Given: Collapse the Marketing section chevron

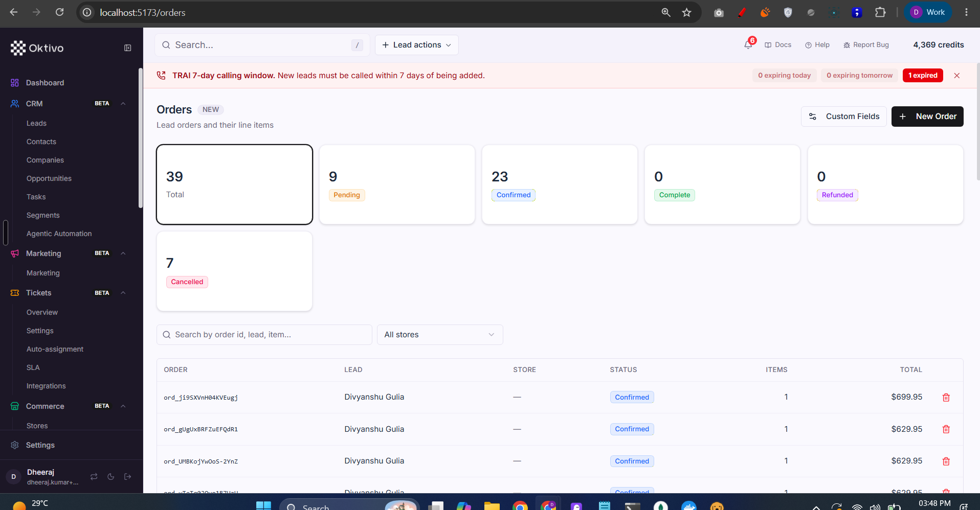Looking at the screenshot, I should [123, 253].
